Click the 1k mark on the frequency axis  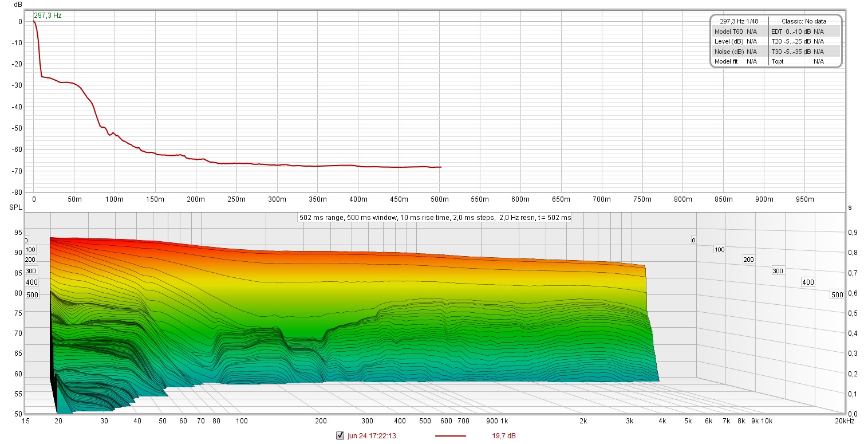[504, 421]
